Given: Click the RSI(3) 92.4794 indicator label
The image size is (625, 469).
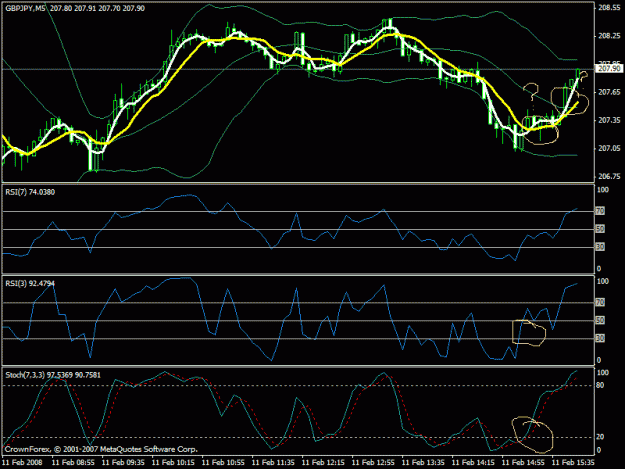Looking at the screenshot, I should [30, 283].
